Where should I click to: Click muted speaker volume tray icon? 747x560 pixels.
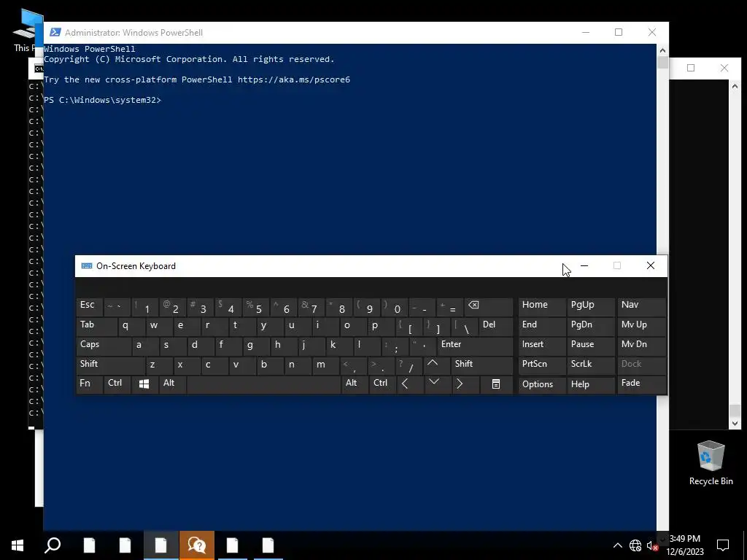click(651, 545)
